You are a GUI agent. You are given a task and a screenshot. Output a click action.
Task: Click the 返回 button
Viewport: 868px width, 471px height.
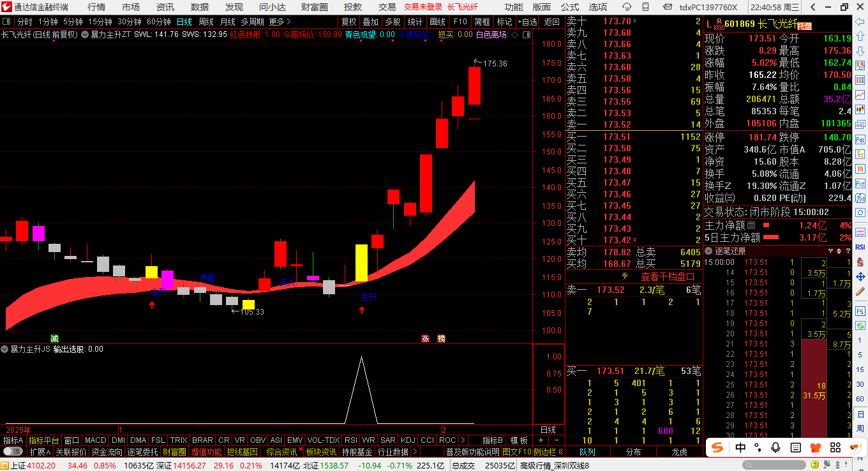point(551,22)
